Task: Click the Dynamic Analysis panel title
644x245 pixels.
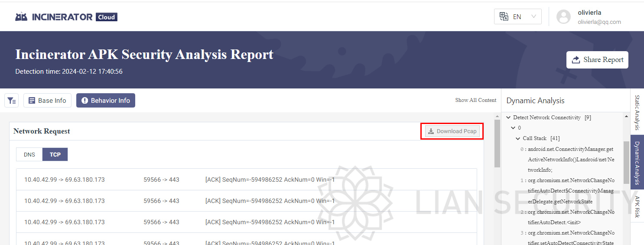Action: (535, 101)
